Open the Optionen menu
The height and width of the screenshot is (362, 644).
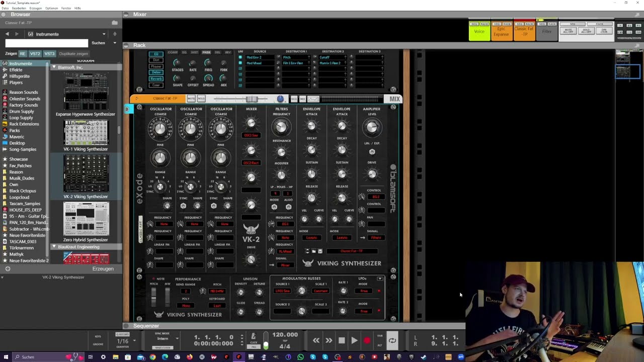[51, 8]
